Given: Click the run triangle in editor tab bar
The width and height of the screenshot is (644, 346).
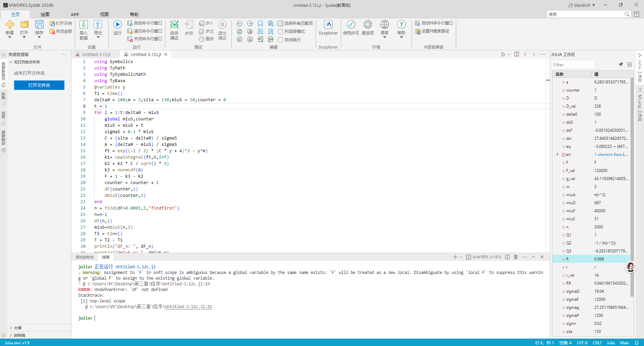Looking at the screenshot, I should click(503, 54).
